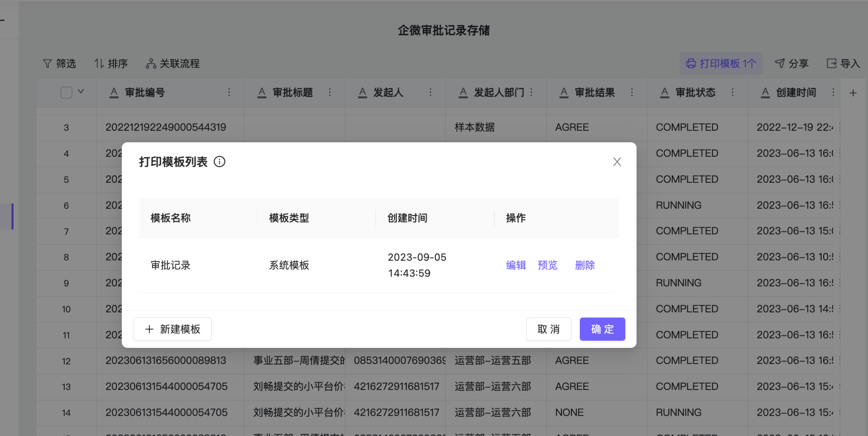This screenshot has width=868, height=436.
Task: Click the 分享 share button
Action: [792, 64]
